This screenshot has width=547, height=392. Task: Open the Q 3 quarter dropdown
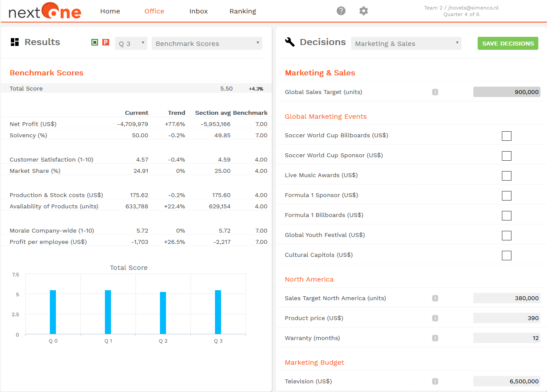[x=131, y=43]
